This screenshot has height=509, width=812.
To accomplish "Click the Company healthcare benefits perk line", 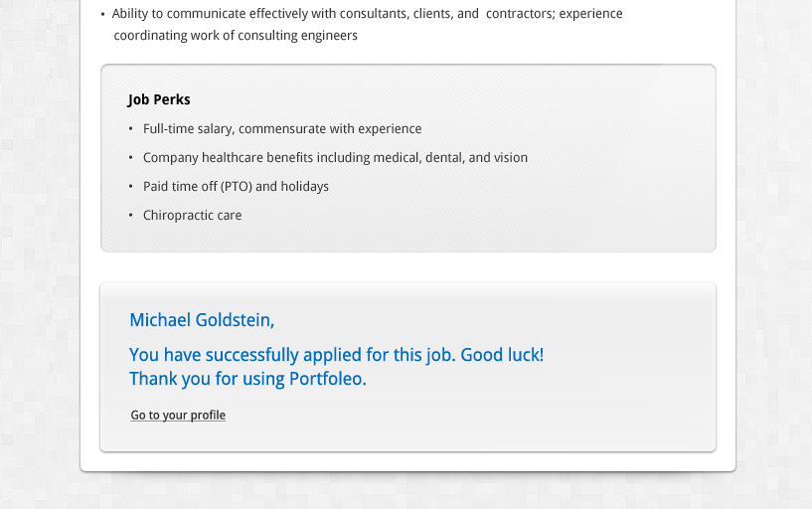I will [335, 158].
